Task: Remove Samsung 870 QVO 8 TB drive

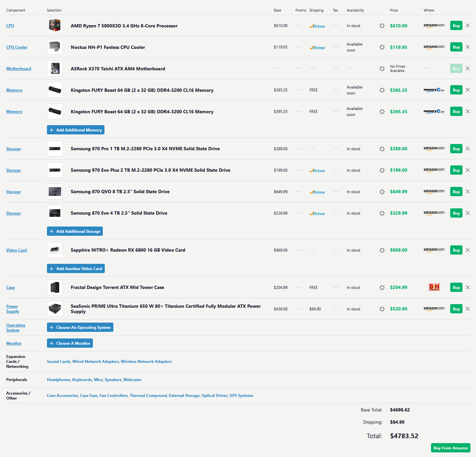Action: (468, 192)
